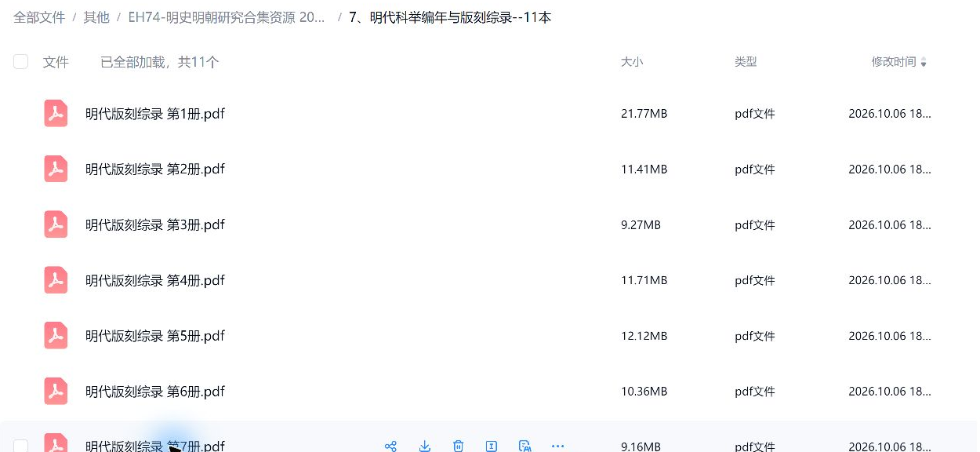Click modified date of 第5册.pdf row

[890, 336]
